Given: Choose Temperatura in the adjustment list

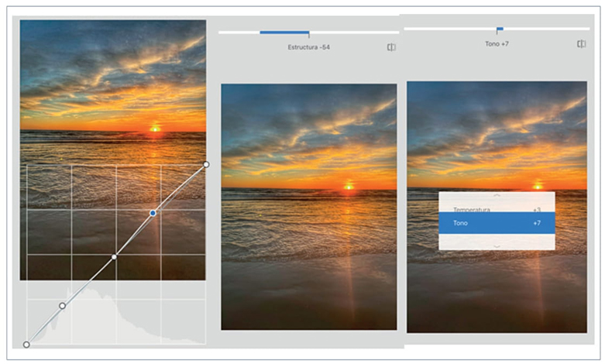Looking at the screenshot, I should point(473,209).
